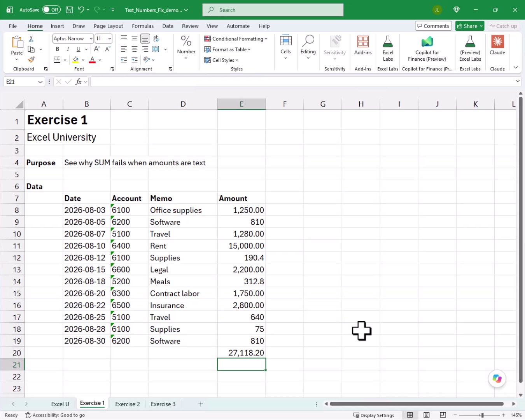Toggle Center horizontal alignment
This screenshot has width=525, height=420.
click(x=135, y=49)
